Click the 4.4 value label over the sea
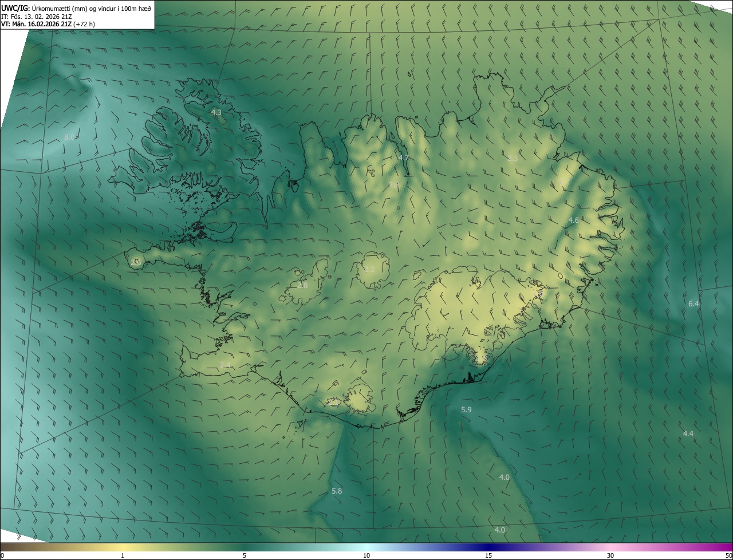The height and width of the screenshot is (560, 733). click(x=688, y=434)
